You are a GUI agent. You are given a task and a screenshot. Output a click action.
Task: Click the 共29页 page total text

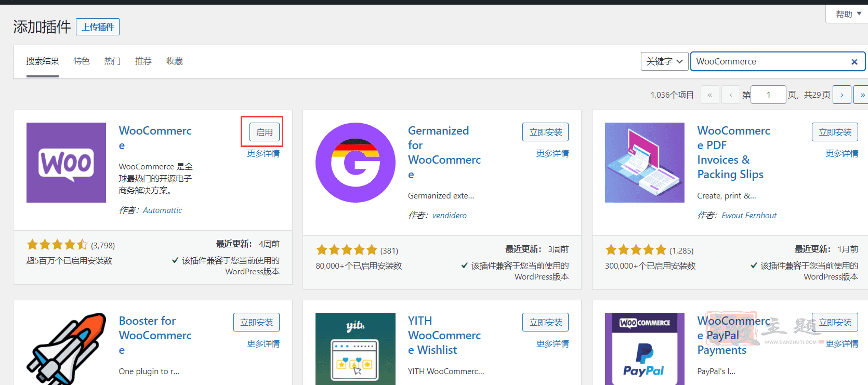click(x=817, y=95)
